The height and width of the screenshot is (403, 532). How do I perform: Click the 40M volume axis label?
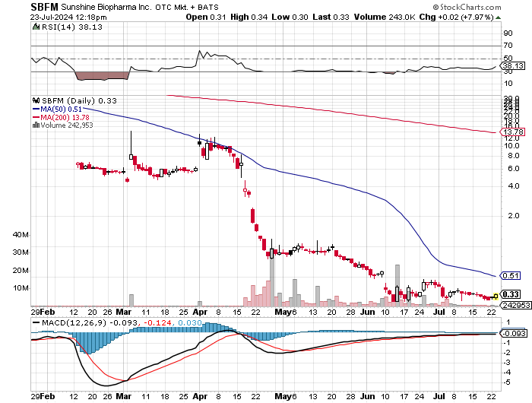21,235
